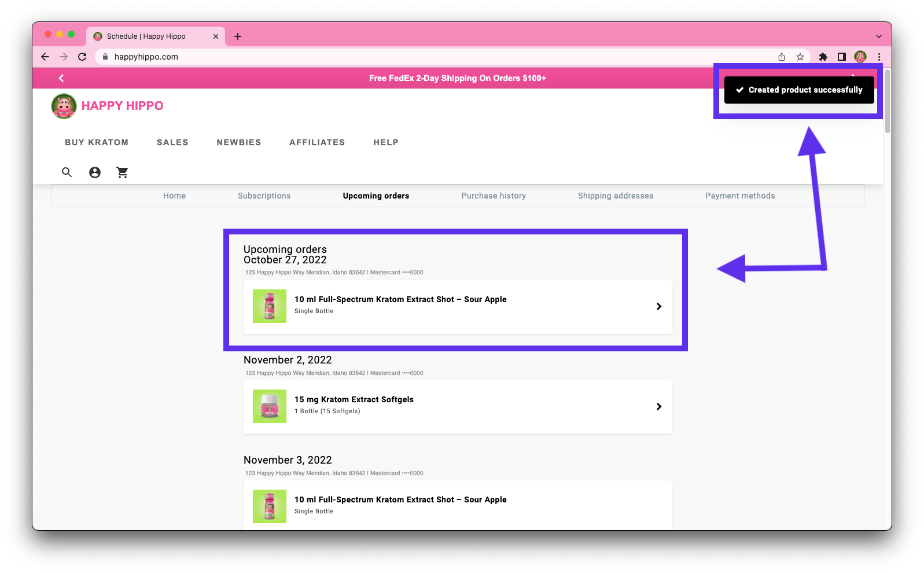Click October 27 Sour Apple shot thumbnail
Screen dimensions: 924x573
pyautogui.click(x=270, y=306)
